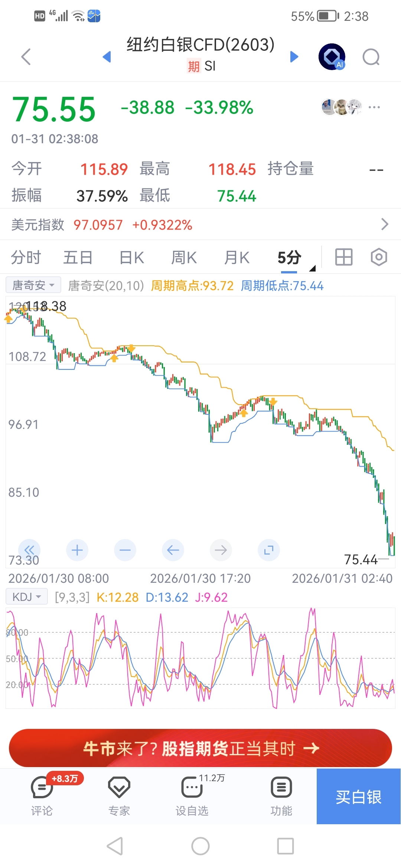Zoom out chart with minus button
401x868 pixels.
(125, 550)
